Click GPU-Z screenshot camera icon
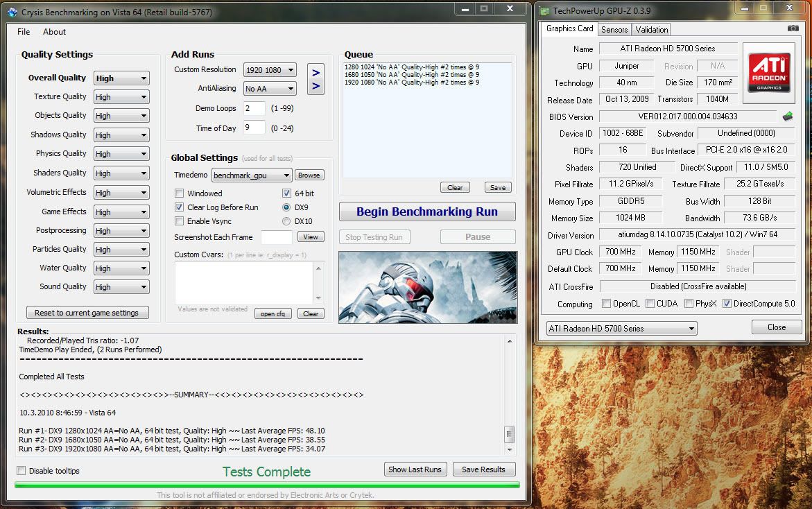Screen dimensions: 812x509 (x=793, y=28)
